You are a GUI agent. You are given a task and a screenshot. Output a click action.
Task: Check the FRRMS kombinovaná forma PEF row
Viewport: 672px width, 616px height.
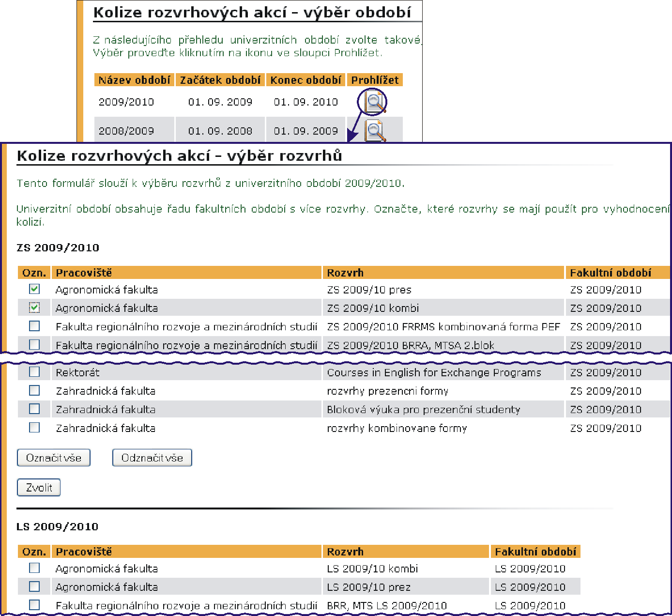[x=34, y=326]
